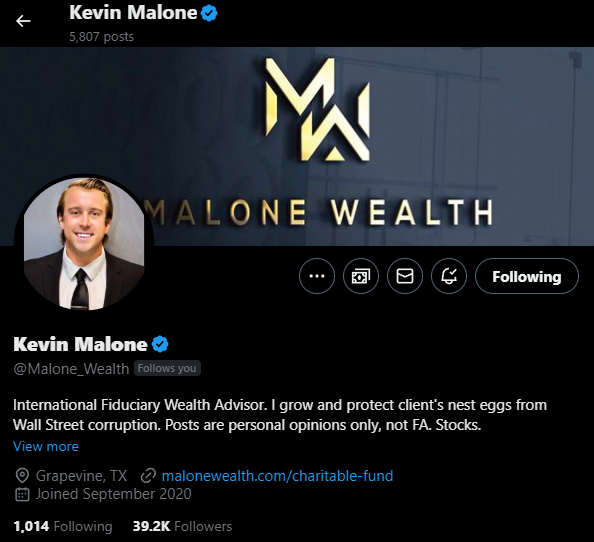Click the calendar icon by Joined September 2020
The image size is (594, 542).
[x=22, y=494]
